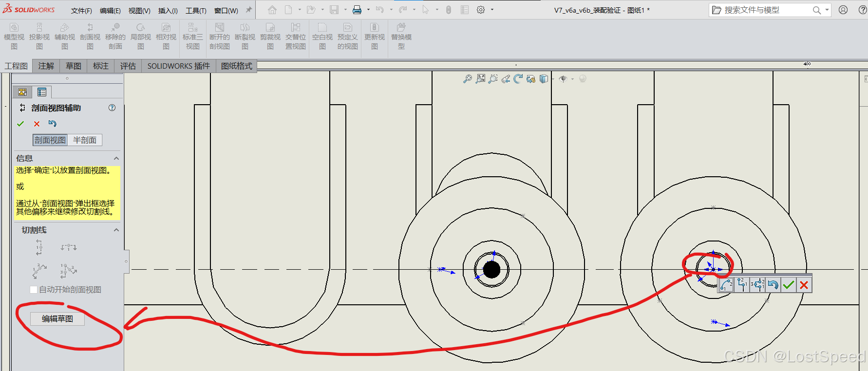The width and height of the screenshot is (868, 371).
Task: Select auxiliary cutting line option
Action: (x=40, y=271)
